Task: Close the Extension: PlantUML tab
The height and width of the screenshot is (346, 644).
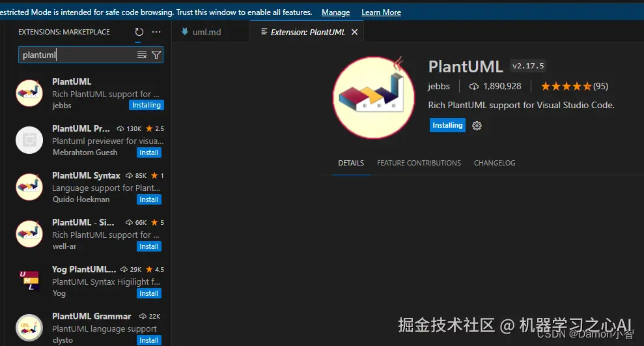Action: click(354, 32)
